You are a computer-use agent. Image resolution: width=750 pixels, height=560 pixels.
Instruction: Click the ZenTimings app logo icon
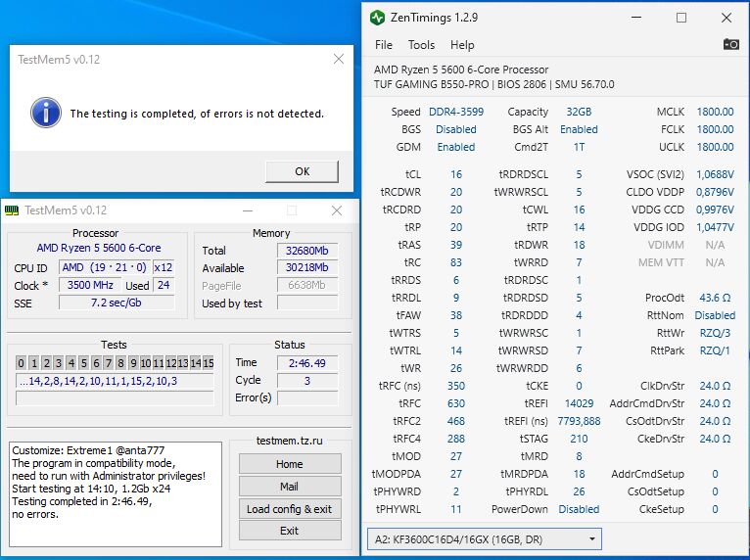[377, 18]
